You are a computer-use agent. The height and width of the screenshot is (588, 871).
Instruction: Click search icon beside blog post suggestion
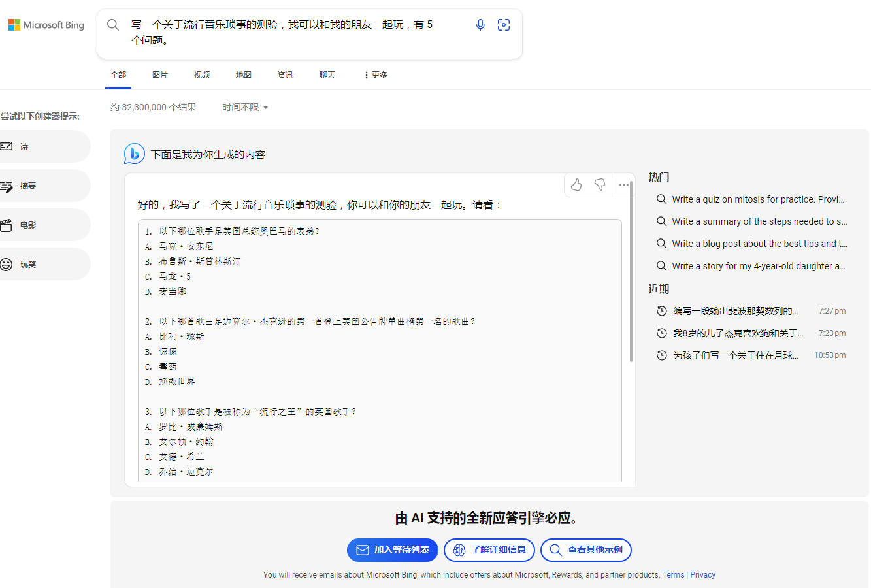click(x=662, y=244)
